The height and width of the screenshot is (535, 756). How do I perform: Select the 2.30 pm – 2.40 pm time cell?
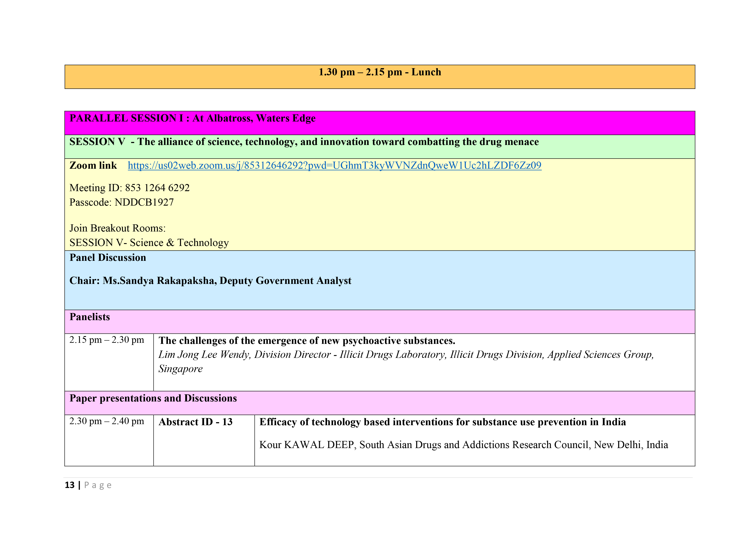[107, 421]
